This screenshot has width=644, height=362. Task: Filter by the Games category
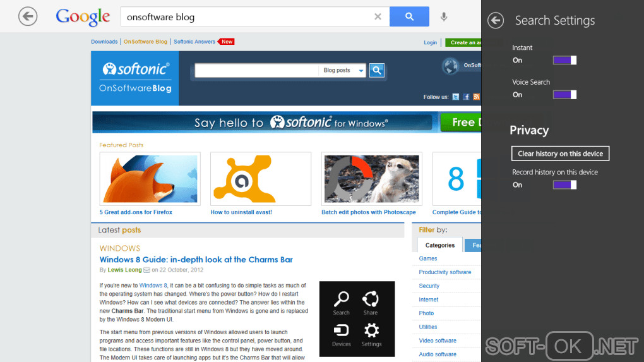(x=427, y=258)
